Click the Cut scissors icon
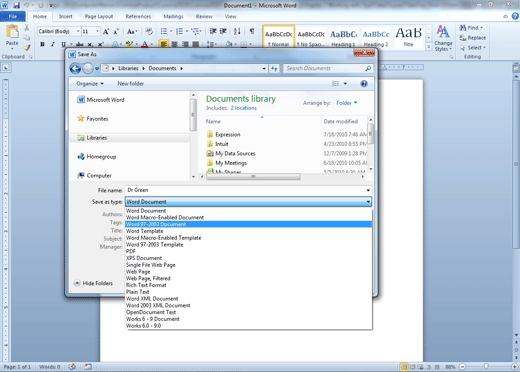 pyautogui.click(x=27, y=28)
